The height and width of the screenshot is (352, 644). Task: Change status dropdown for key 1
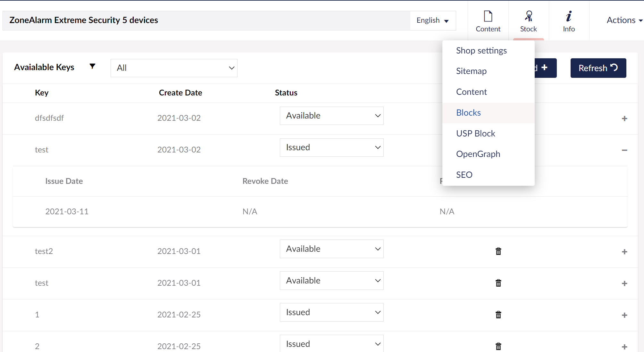[331, 312]
